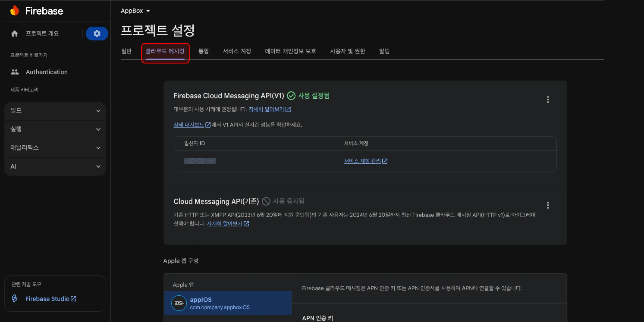Click the Firebase Studio icon
This screenshot has height=322, width=644.
coord(15,299)
